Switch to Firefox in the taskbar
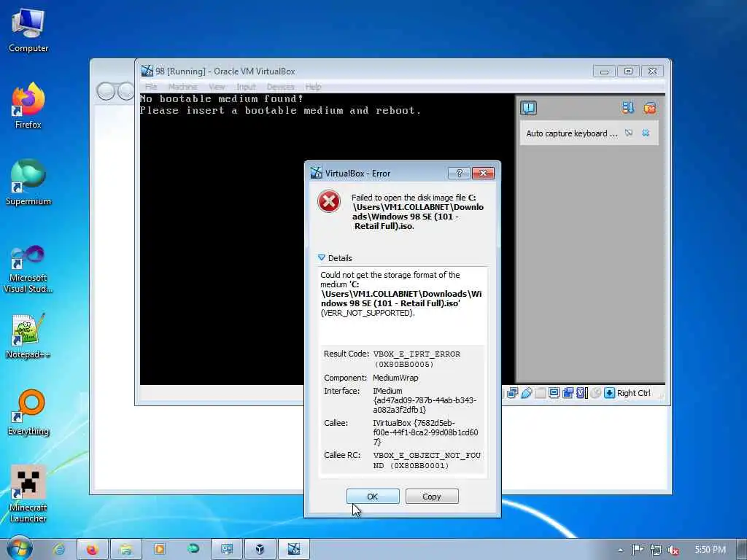This screenshot has width=747, height=560. 93,549
